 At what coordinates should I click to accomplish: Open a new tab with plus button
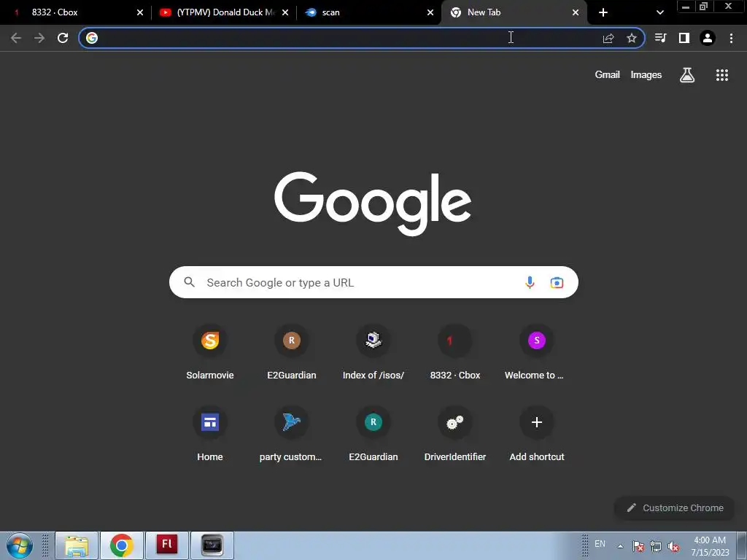click(x=603, y=12)
